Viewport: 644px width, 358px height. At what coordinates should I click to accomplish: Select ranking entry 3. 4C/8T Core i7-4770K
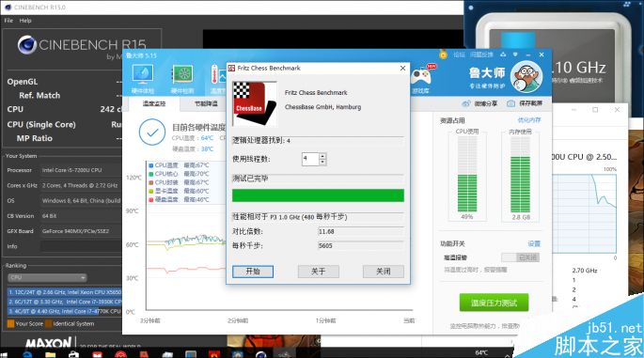(x=65, y=311)
